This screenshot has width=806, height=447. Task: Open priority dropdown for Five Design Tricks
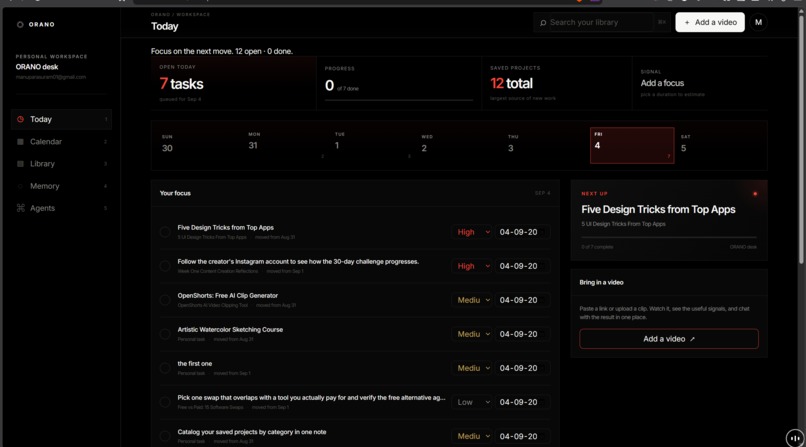pyautogui.click(x=472, y=232)
